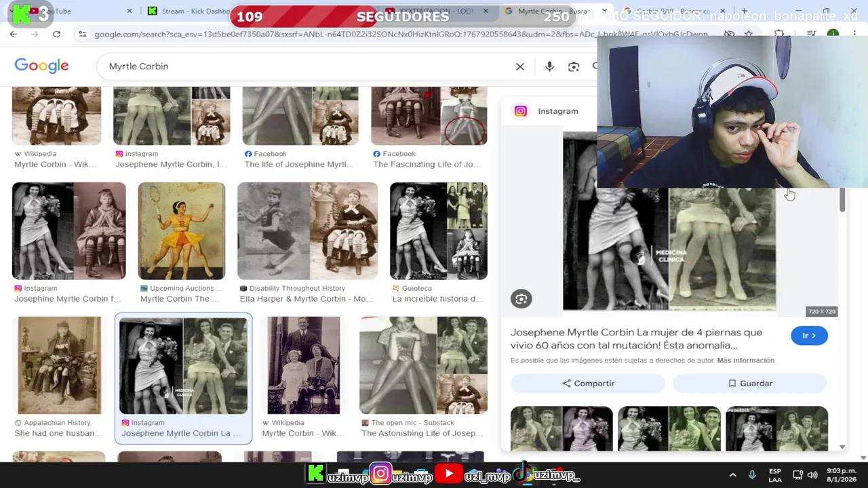Viewport: 868px width, 488px height.
Task: Open the clock showing 9:03 p.m.
Action: pos(843,475)
